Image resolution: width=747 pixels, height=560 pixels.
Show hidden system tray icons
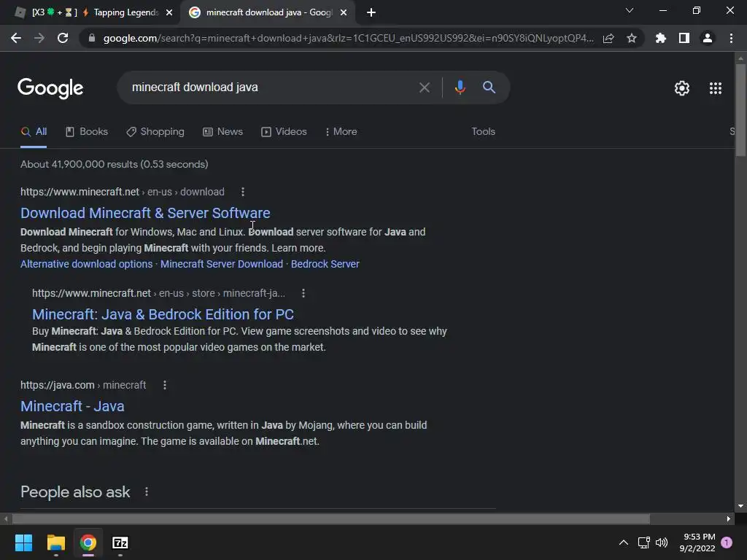[623, 542]
